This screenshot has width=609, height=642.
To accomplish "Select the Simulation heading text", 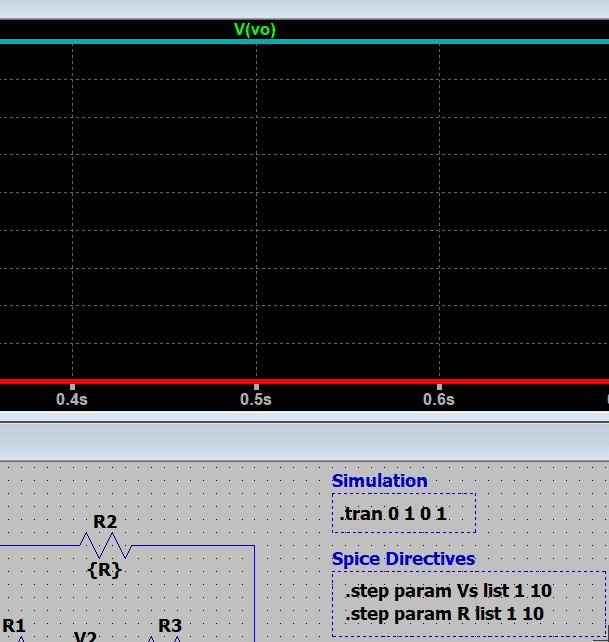I will [379, 481].
